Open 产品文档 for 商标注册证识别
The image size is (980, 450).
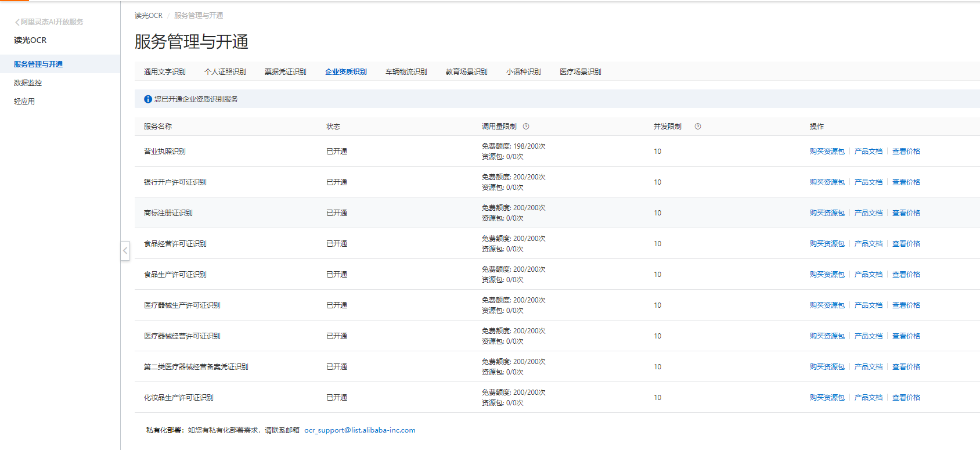[869, 213]
